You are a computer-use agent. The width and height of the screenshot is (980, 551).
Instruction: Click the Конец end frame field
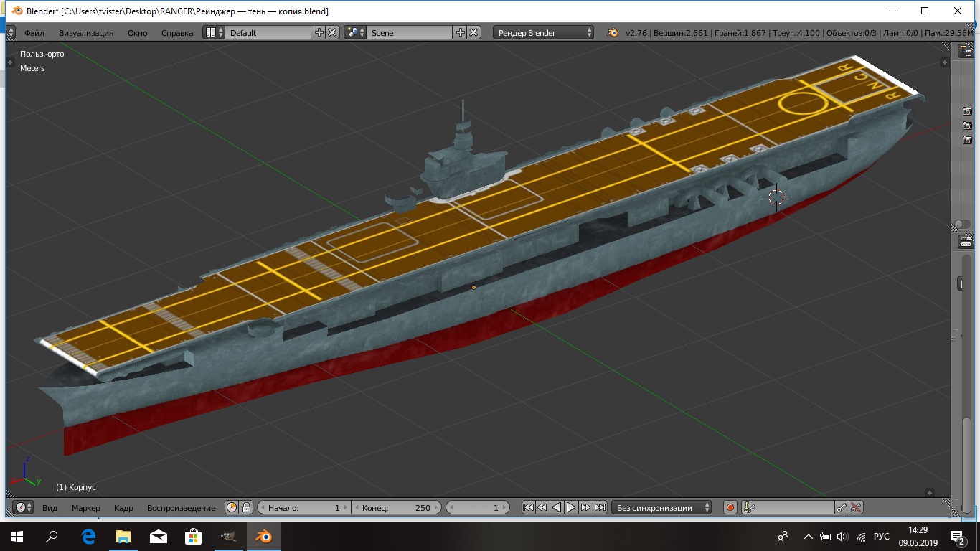396,507
